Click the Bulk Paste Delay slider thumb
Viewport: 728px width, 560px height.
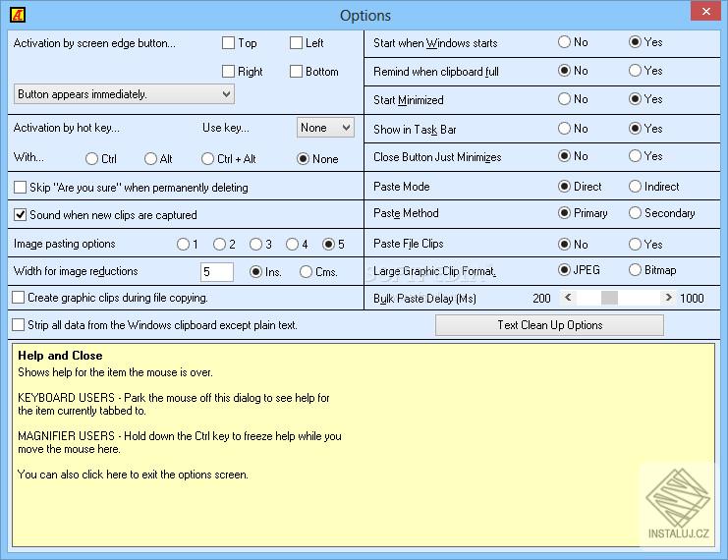(609, 298)
